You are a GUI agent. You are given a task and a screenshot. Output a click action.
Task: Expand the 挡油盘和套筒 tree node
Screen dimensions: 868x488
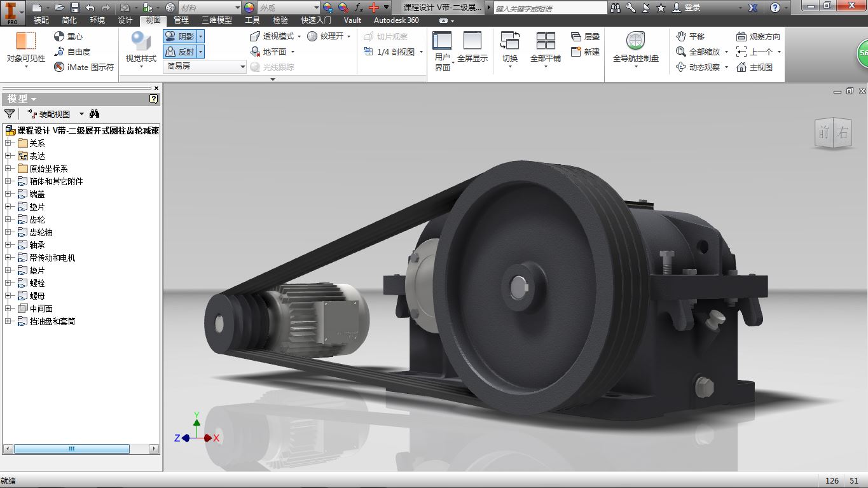[9, 321]
